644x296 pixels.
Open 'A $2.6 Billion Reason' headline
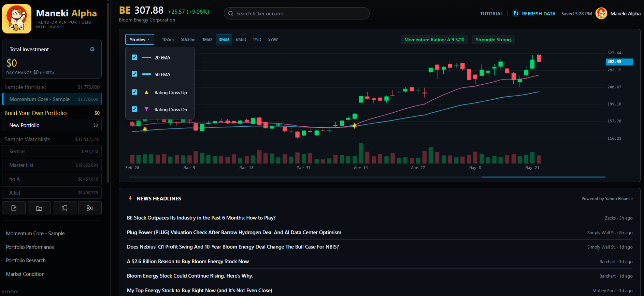[188, 262]
